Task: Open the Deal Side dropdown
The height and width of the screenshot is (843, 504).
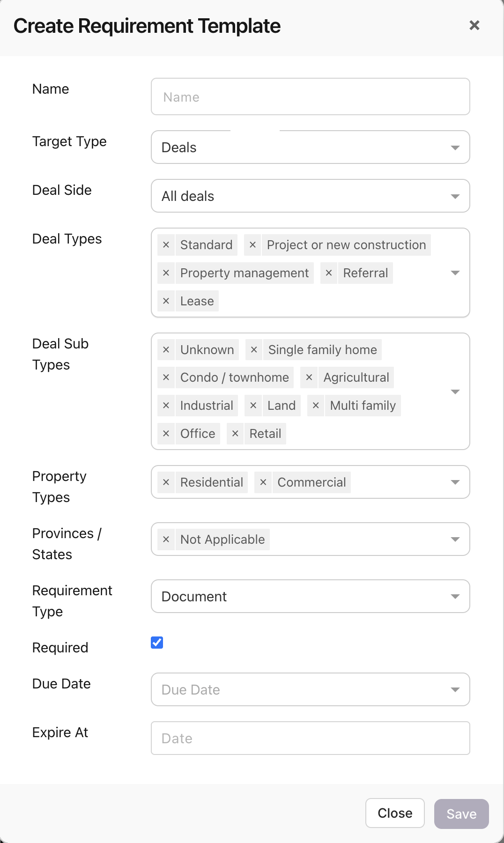Action: click(x=310, y=196)
